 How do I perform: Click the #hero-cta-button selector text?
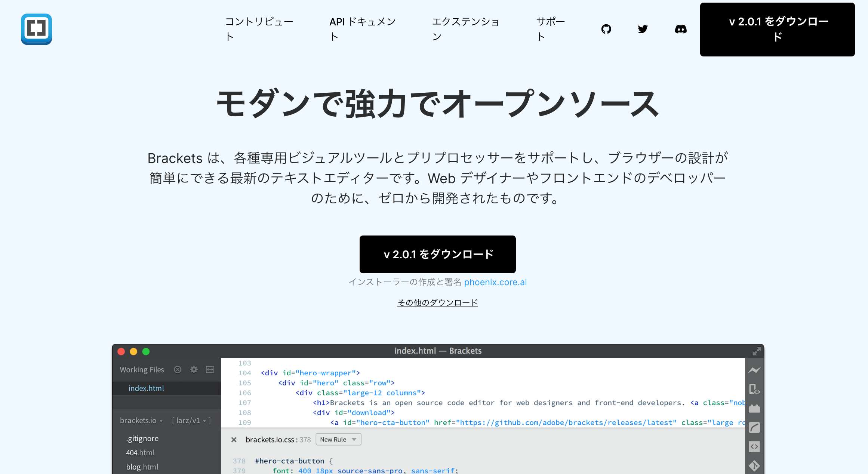click(290, 461)
